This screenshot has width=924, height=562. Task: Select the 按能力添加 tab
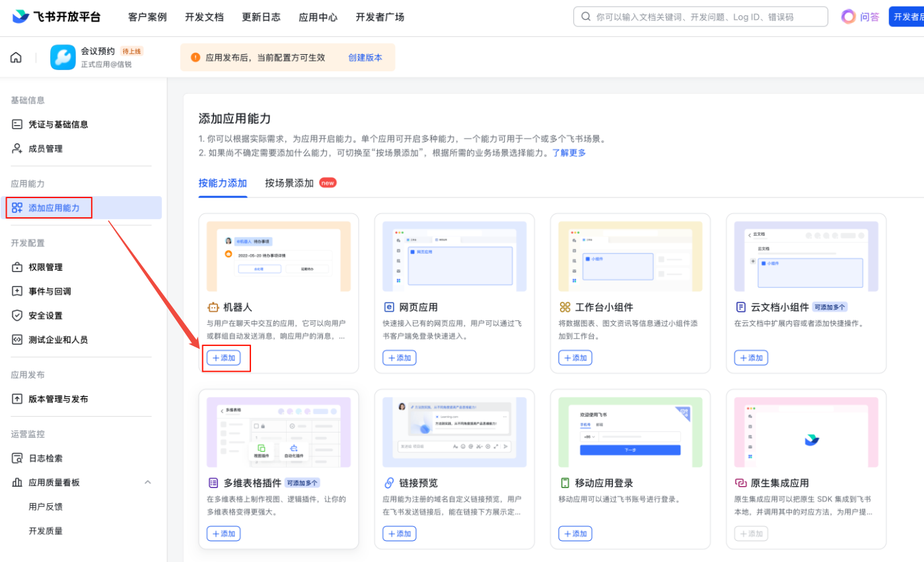coord(223,183)
